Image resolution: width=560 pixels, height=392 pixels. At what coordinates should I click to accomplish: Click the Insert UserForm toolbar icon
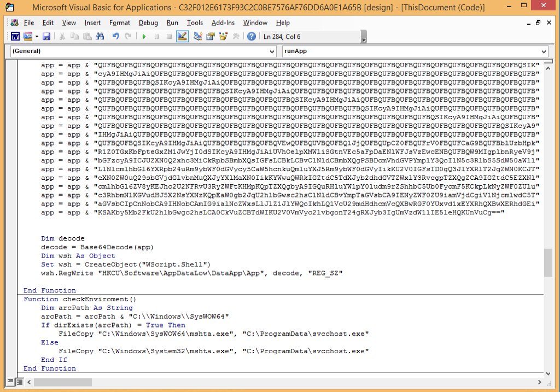pyautogui.click(x=28, y=37)
